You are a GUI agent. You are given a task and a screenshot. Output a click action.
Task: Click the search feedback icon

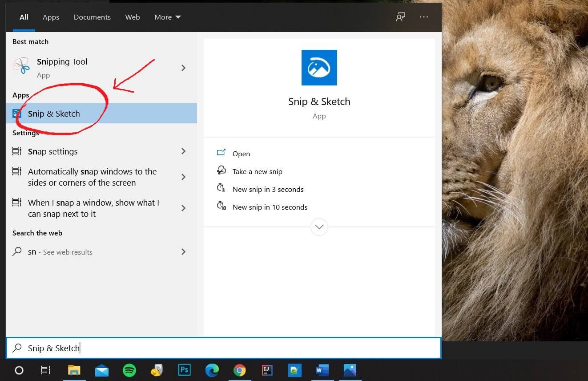[400, 17]
